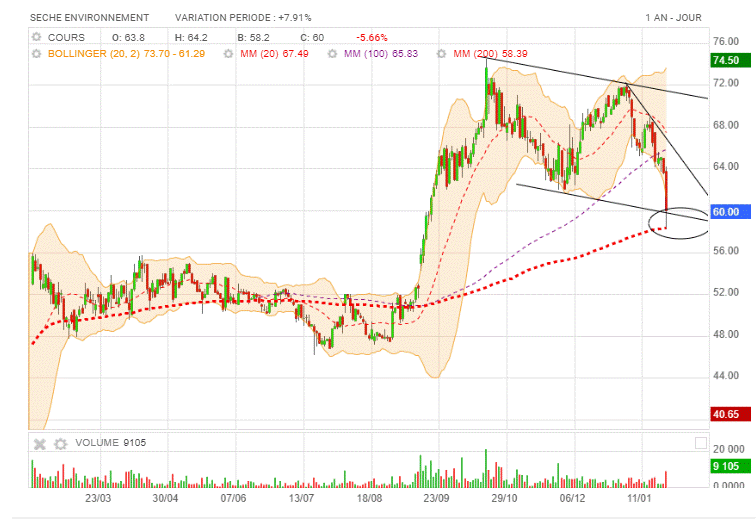
Task: Click the 68.00 price axis label
Action: click(726, 125)
